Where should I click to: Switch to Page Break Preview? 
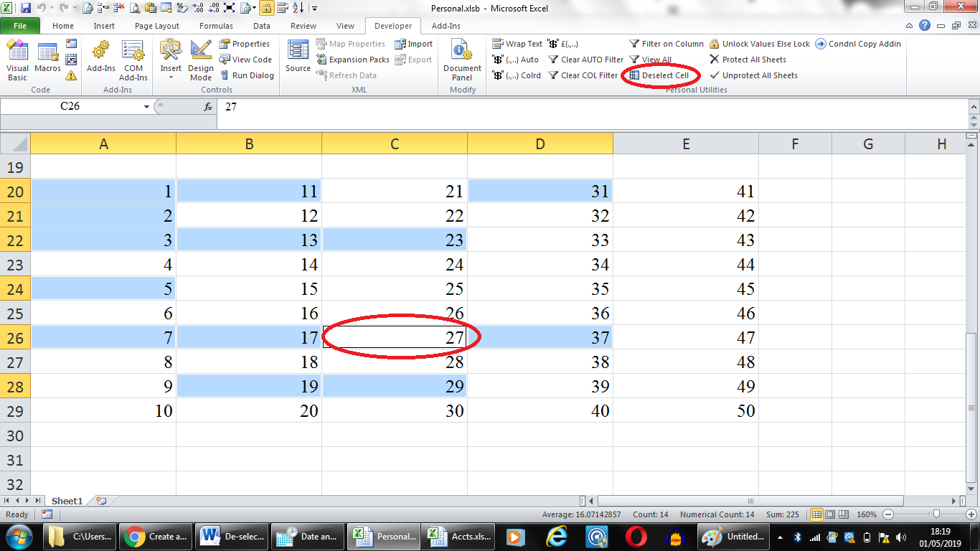[x=844, y=514]
